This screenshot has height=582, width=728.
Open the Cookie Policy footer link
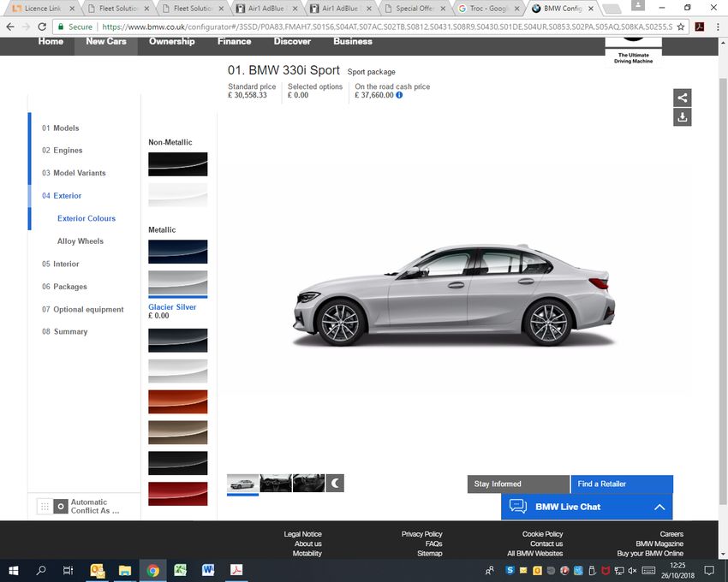point(542,534)
